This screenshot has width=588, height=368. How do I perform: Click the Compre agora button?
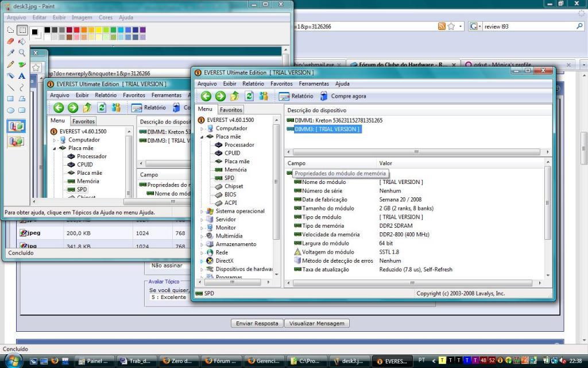point(343,96)
